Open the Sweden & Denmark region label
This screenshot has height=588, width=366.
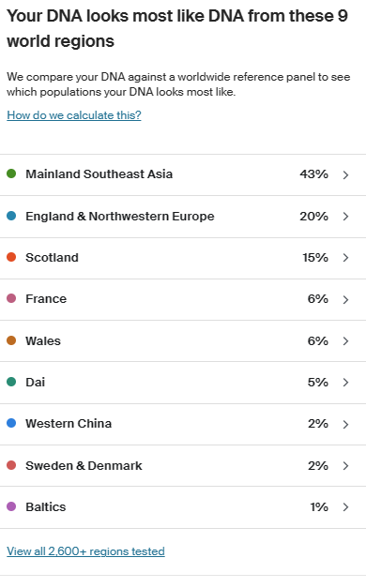84,465
